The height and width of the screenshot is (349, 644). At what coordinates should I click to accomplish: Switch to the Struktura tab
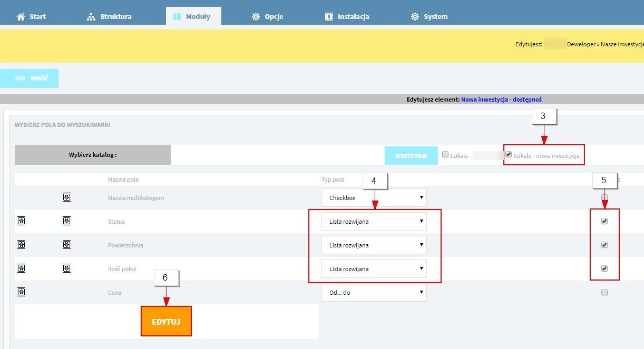(109, 16)
